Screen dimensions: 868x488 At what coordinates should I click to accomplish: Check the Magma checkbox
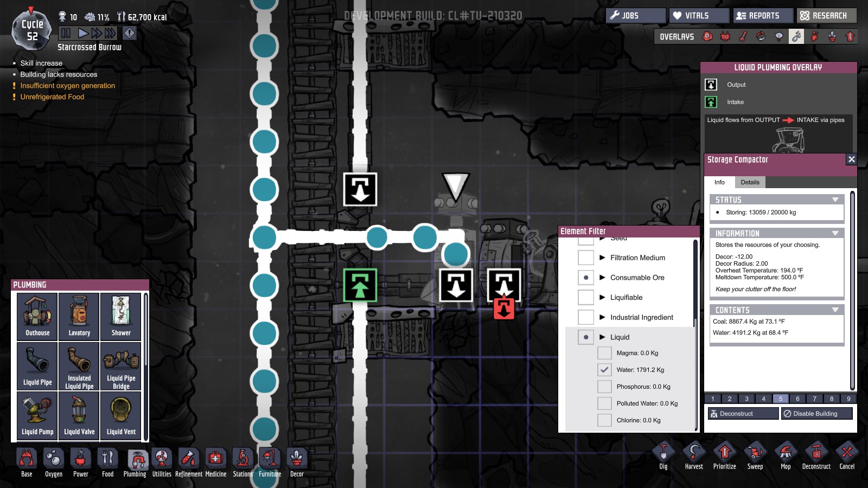pyautogui.click(x=604, y=353)
